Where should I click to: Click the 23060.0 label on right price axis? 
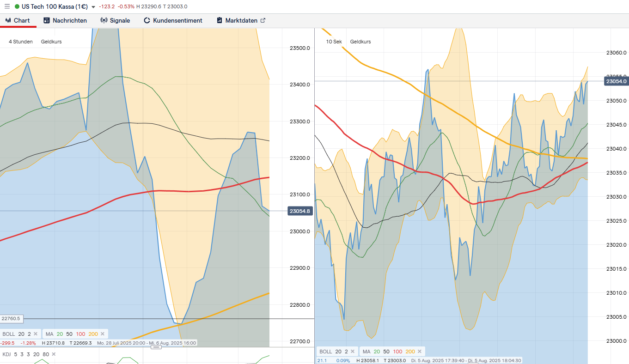(x=616, y=53)
